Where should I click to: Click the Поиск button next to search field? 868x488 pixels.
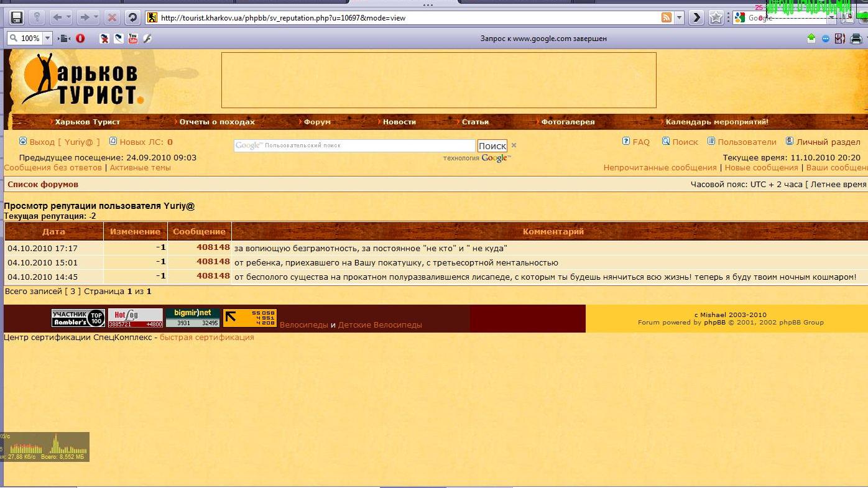point(492,145)
